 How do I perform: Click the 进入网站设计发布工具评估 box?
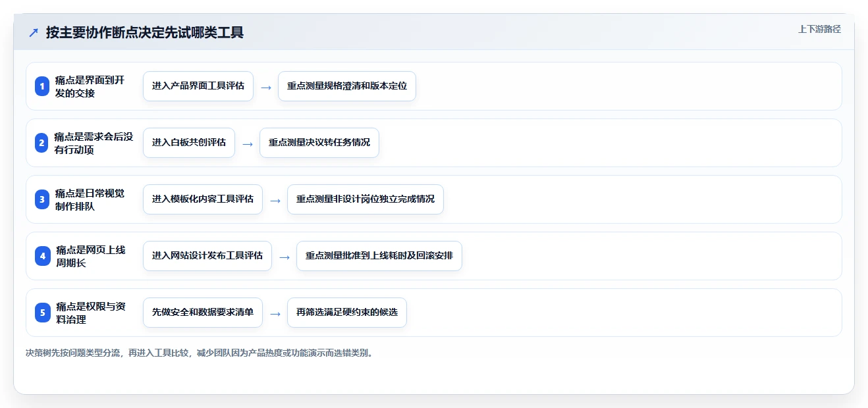pyautogui.click(x=207, y=256)
